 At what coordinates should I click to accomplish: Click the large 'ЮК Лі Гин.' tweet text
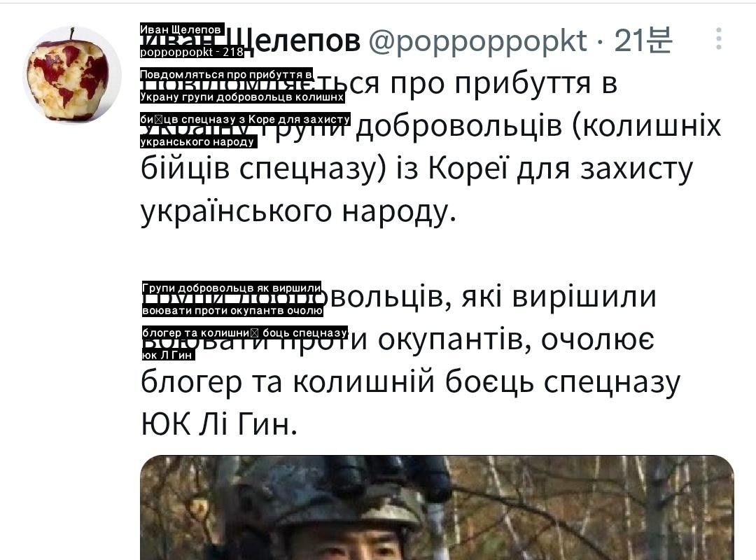[x=219, y=424]
